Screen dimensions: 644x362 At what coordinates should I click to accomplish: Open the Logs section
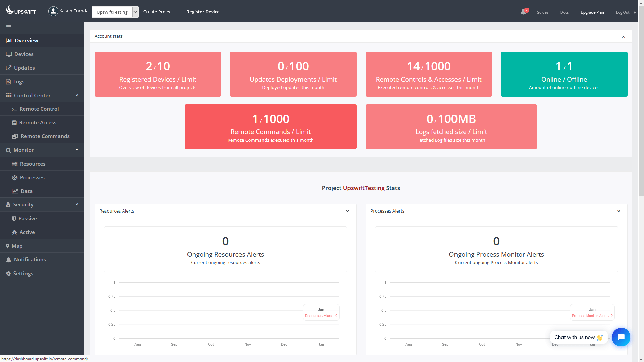coord(42,82)
